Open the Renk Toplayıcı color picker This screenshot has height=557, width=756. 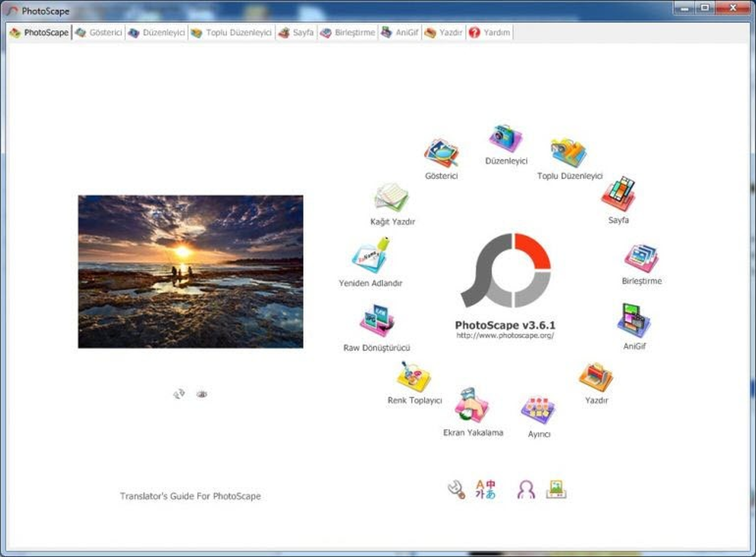point(414,377)
